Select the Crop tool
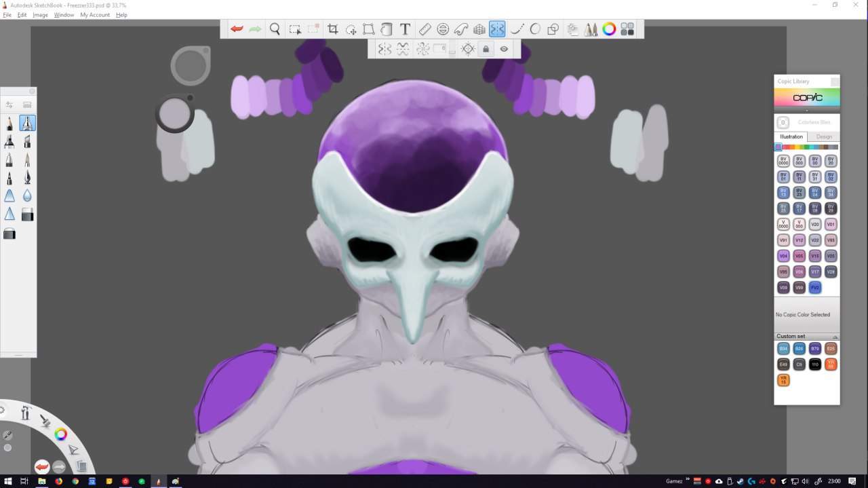Screen dimensions: 868x488 pyautogui.click(x=333, y=29)
